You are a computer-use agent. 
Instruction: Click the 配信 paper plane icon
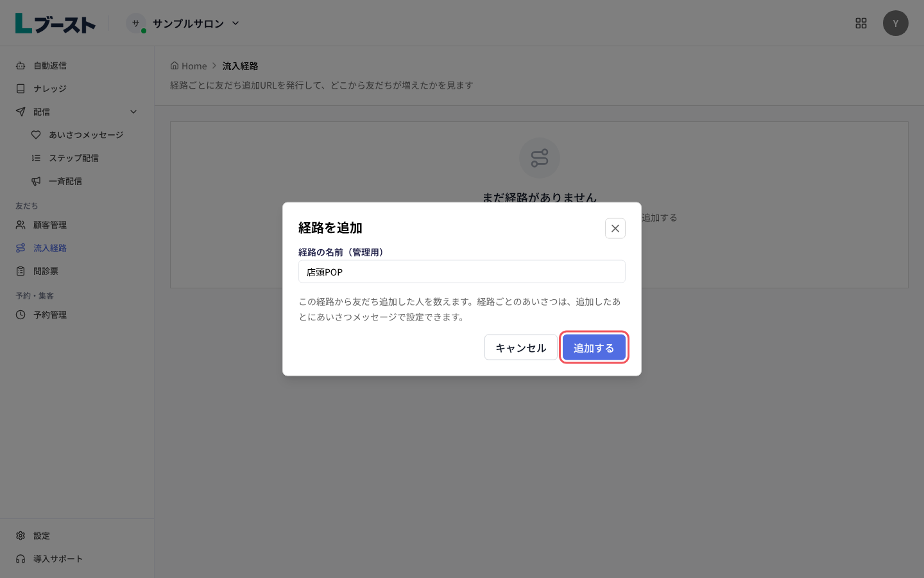pyautogui.click(x=21, y=112)
